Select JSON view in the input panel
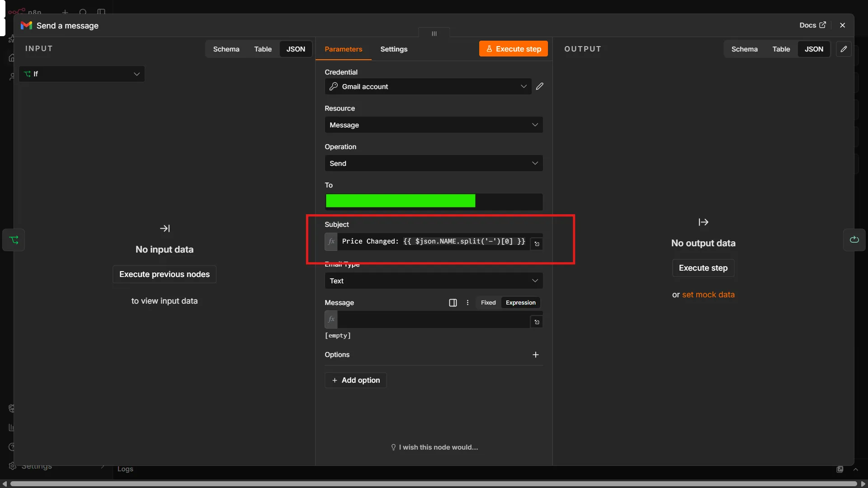Viewport: 868px width, 488px height. point(296,49)
